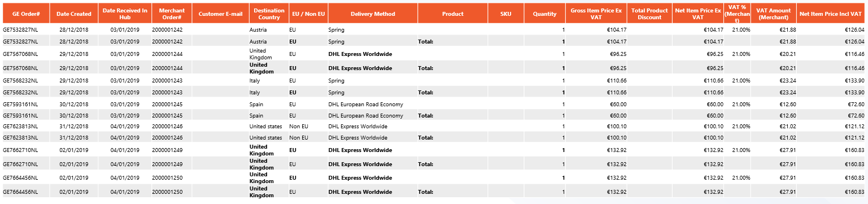Select the Gross Item Price Ex VAT header
Screen dimensions: 868x204
coord(597,14)
